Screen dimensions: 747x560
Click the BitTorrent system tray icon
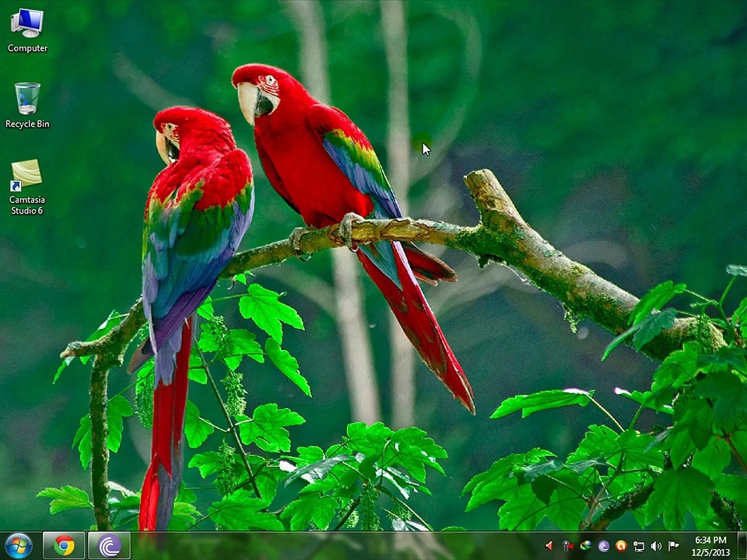[603, 546]
